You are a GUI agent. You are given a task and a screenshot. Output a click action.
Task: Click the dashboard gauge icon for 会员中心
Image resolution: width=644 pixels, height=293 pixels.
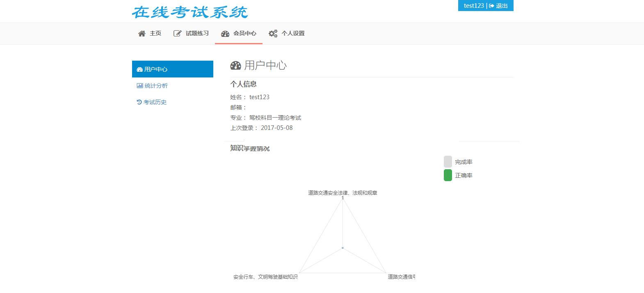pos(225,34)
